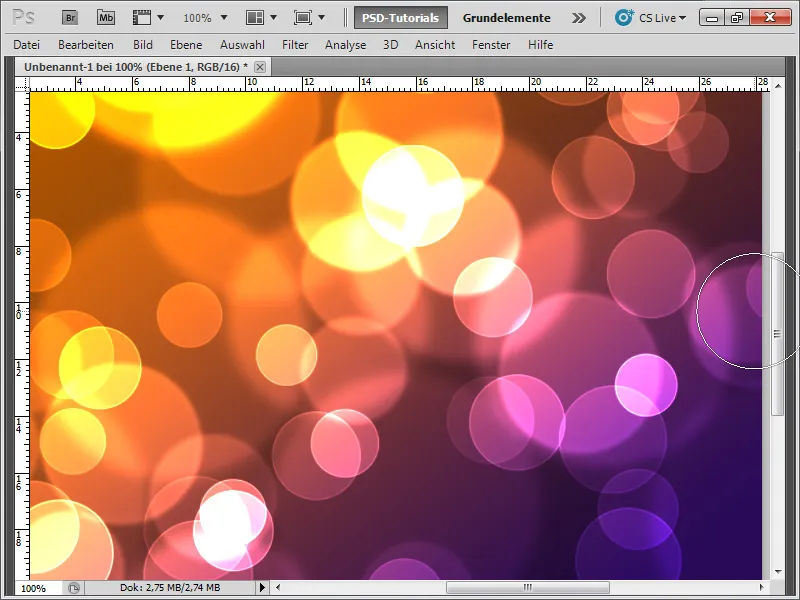Viewport: 800px width, 600px height.
Task: Open the Auswahl menu
Action: (x=242, y=45)
